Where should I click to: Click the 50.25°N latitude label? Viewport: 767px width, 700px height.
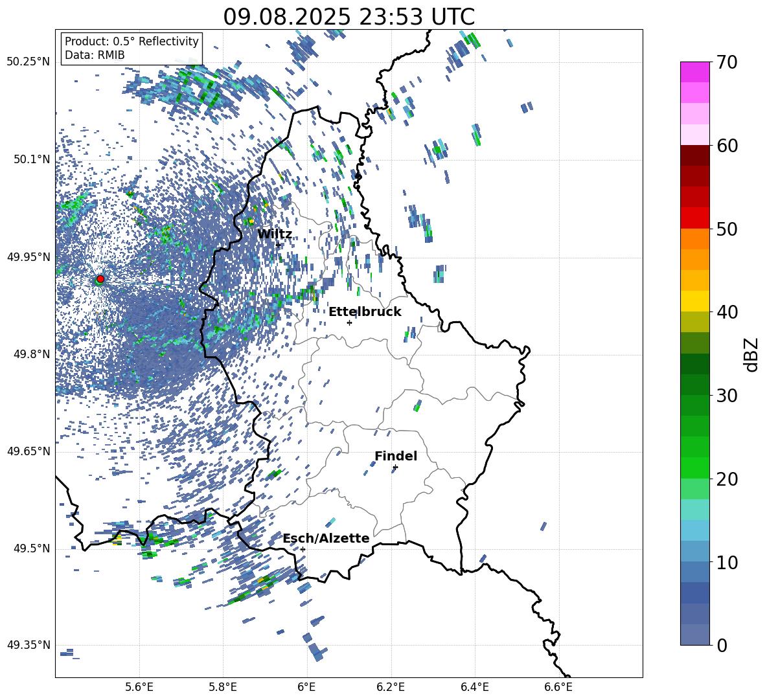tap(29, 62)
